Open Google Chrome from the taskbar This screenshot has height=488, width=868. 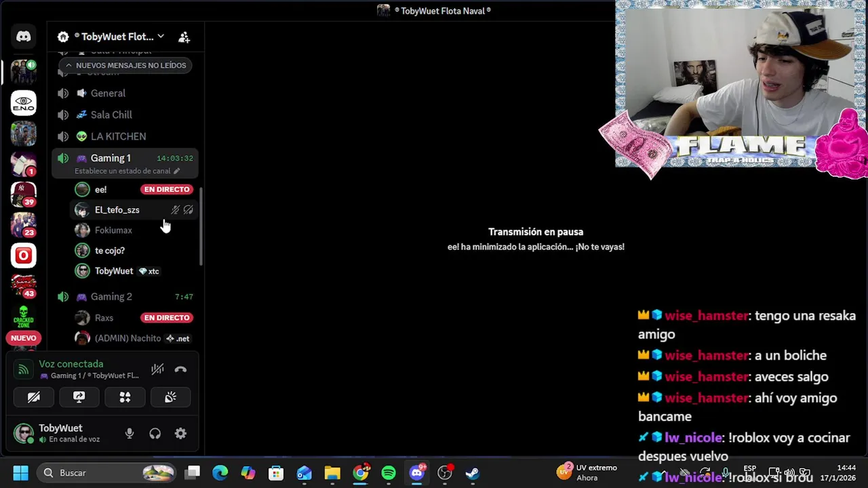pyautogui.click(x=361, y=473)
